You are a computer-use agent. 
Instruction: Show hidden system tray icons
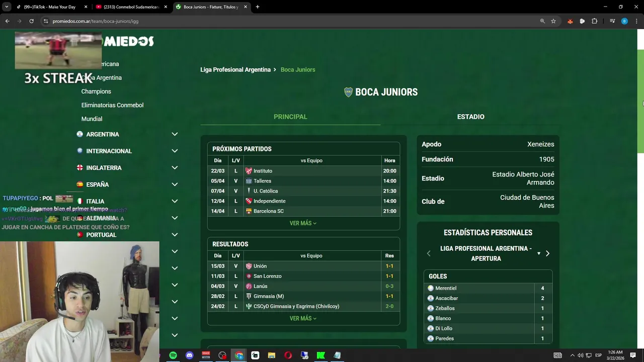[572, 355]
